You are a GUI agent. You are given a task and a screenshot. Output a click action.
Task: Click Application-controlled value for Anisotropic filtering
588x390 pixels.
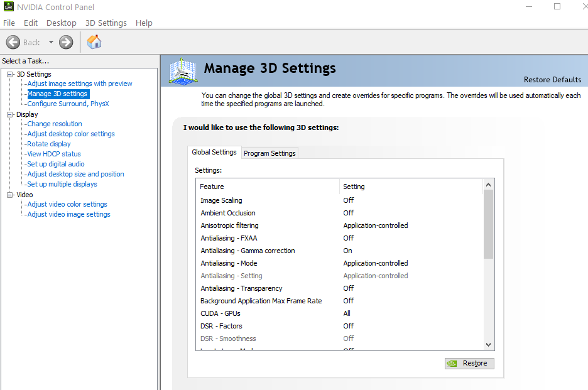point(376,225)
